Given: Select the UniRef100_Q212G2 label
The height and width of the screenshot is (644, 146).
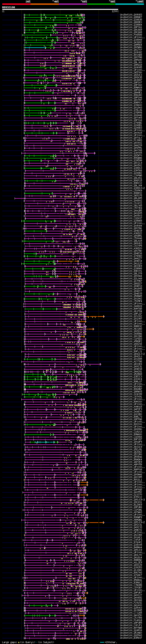Looking at the screenshot, I should tap(131, 316).
